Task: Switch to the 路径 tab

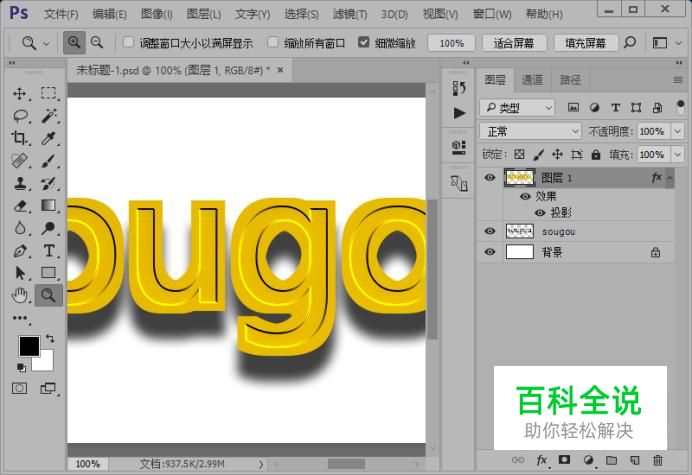Action: 570,79
